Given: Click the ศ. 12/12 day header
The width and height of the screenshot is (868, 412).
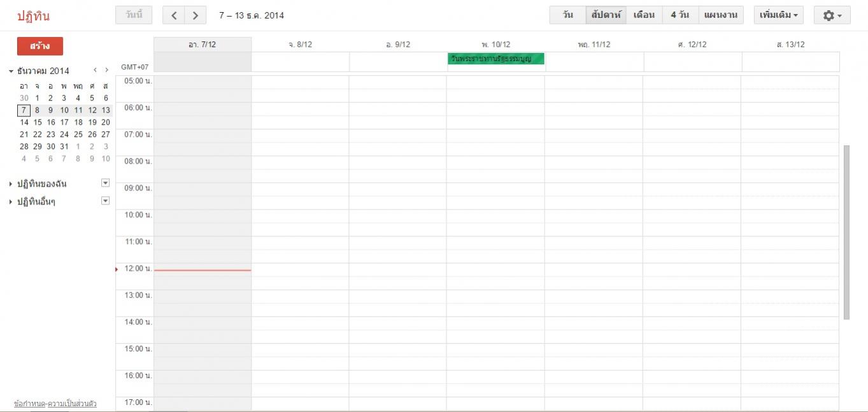Looking at the screenshot, I should (x=692, y=45).
